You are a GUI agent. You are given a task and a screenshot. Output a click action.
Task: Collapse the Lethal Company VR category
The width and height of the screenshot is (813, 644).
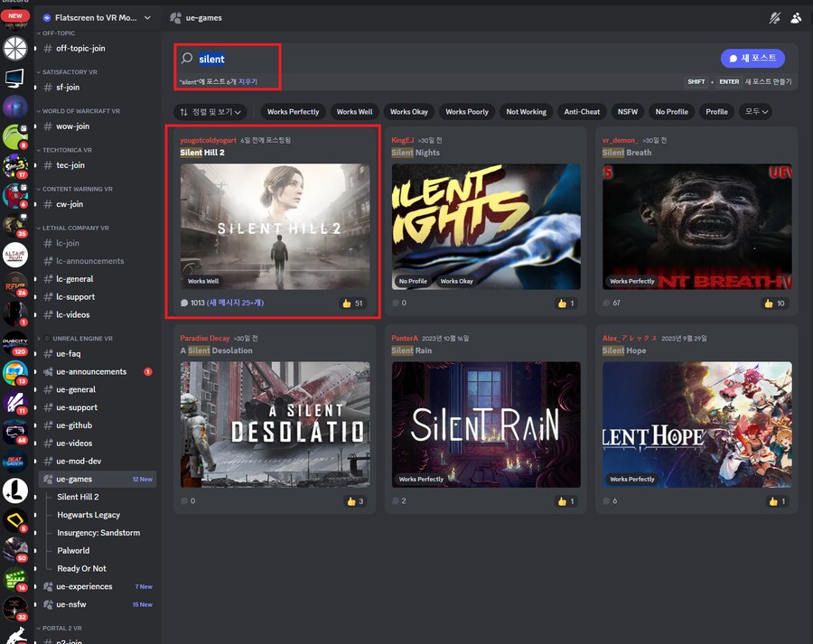(x=76, y=229)
